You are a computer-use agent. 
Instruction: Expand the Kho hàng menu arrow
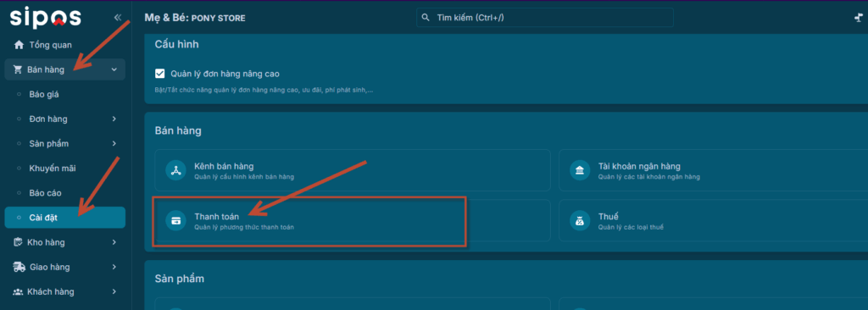[x=114, y=242]
